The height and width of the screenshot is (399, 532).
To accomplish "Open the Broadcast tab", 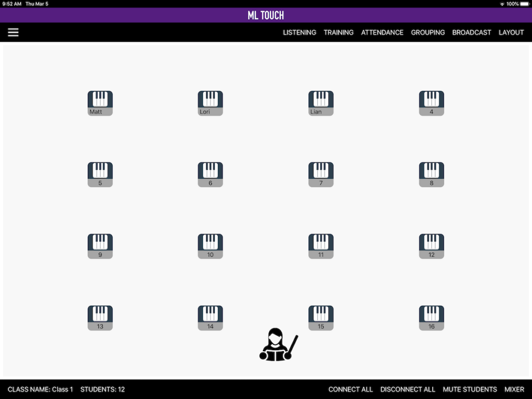I will coord(472,33).
